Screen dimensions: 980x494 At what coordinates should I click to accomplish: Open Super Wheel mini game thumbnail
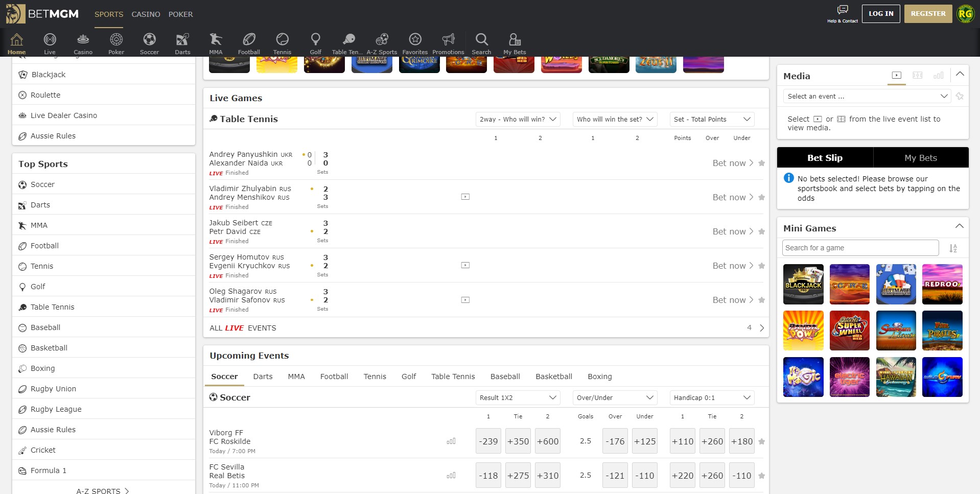pyautogui.click(x=850, y=330)
